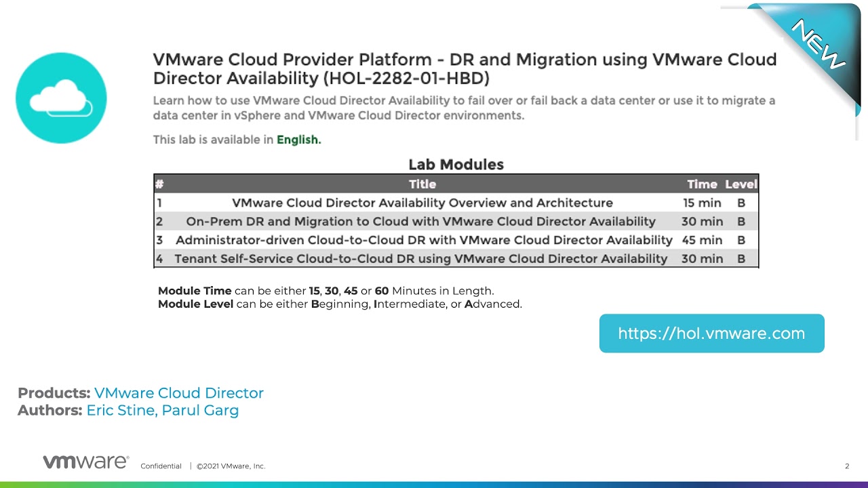Click the https://hol.vmware.com button
This screenshot has height=488, width=868.
pyautogui.click(x=711, y=333)
